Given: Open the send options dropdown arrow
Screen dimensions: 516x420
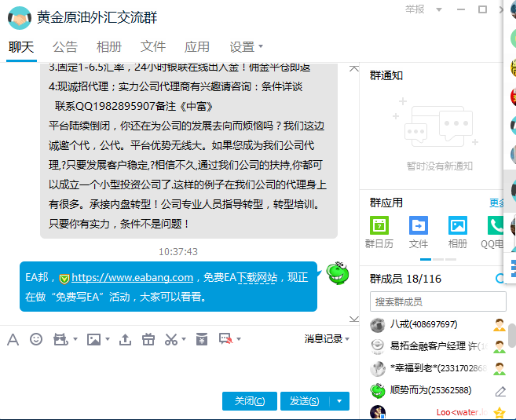Looking at the screenshot, I should point(339,401).
